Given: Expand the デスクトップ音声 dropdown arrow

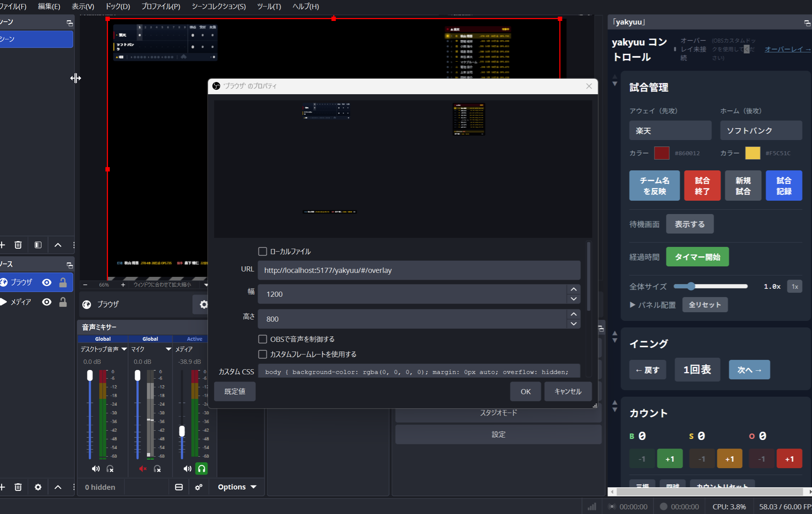Looking at the screenshot, I should (124, 349).
